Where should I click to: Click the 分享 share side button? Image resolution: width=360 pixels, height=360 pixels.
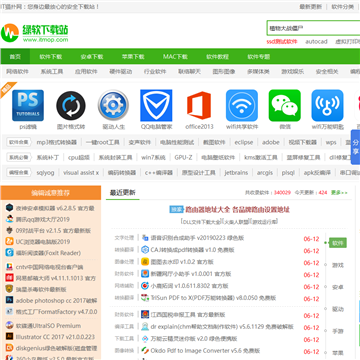pyautogui.click(x=355, y=147)
